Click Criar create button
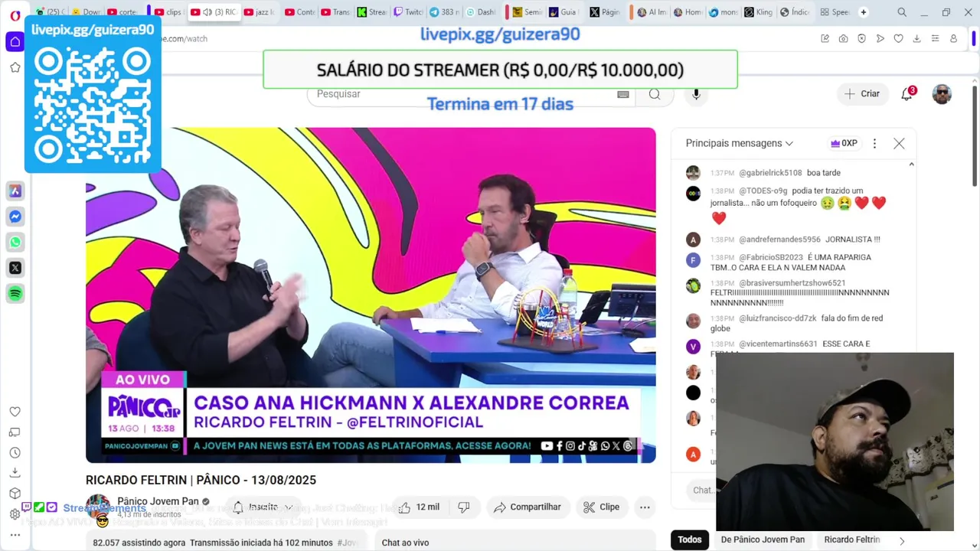The height and width of the screenshot is (551, 980). click(862, 93)
